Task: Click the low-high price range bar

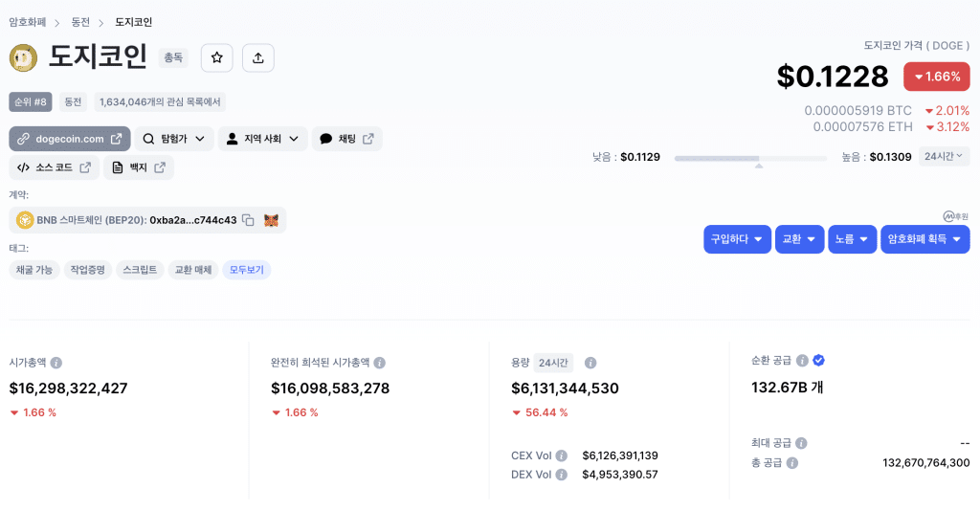Action: (x=750, y=159)
